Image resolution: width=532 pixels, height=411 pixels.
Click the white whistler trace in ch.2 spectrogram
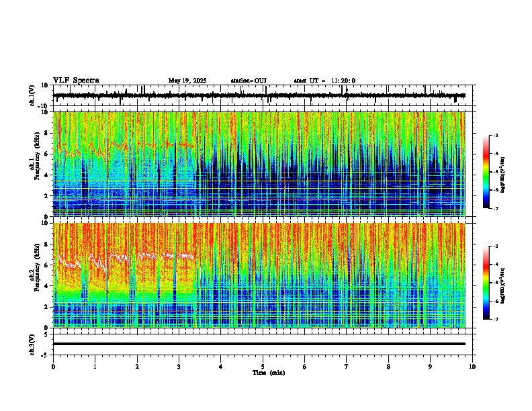coord(124,260)
